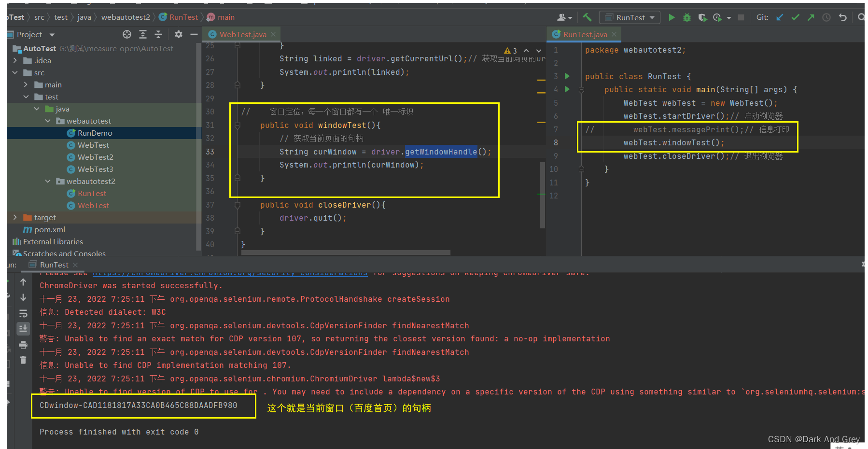
Task: Collapse the webautotest2 package
Action: [47, 181]
